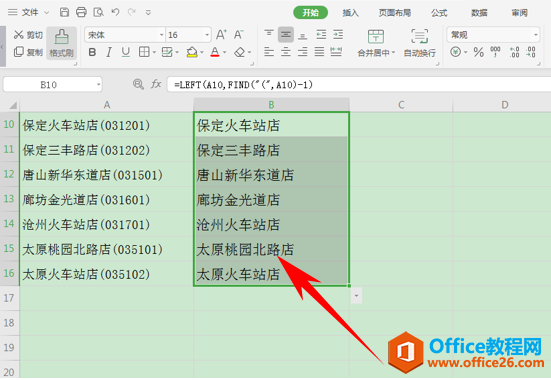The width and height of the screenshot is (551, 380).
Task: Center text horizontally
Action: click(286, 52)
